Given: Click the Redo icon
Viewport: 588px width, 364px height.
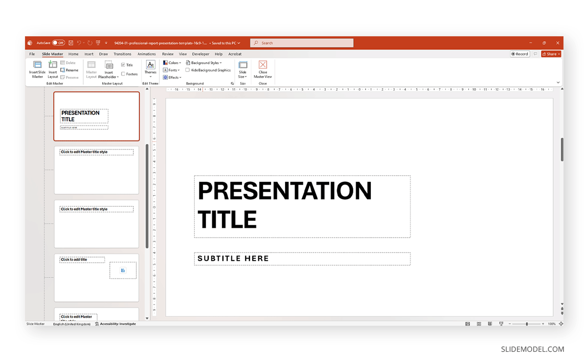Looking at the screenshot, I should pyautogui.click(x=90, y=43).
